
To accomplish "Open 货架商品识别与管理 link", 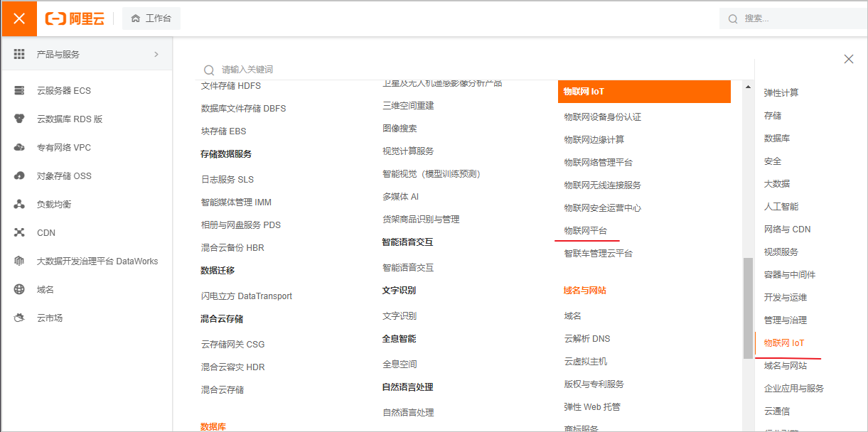I will [x=422, y=219].
